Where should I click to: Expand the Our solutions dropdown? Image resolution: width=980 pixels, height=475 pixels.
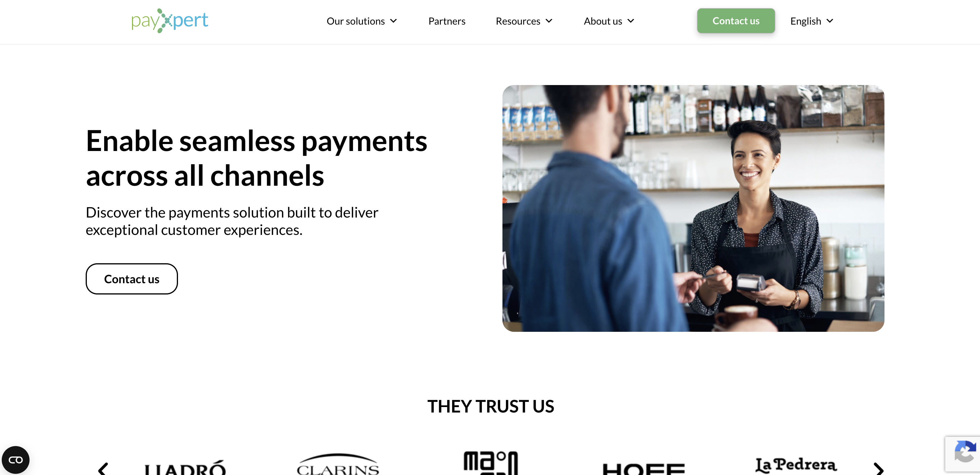362,21
